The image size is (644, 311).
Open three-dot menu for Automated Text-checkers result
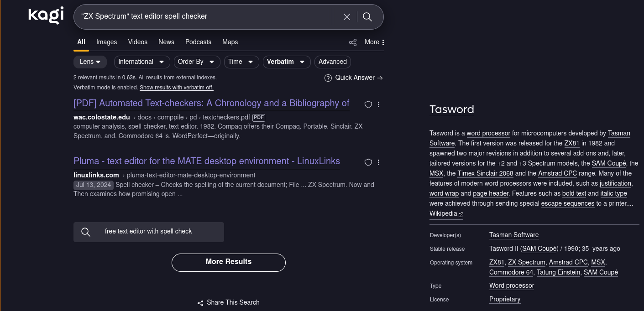tap(378, 104)
